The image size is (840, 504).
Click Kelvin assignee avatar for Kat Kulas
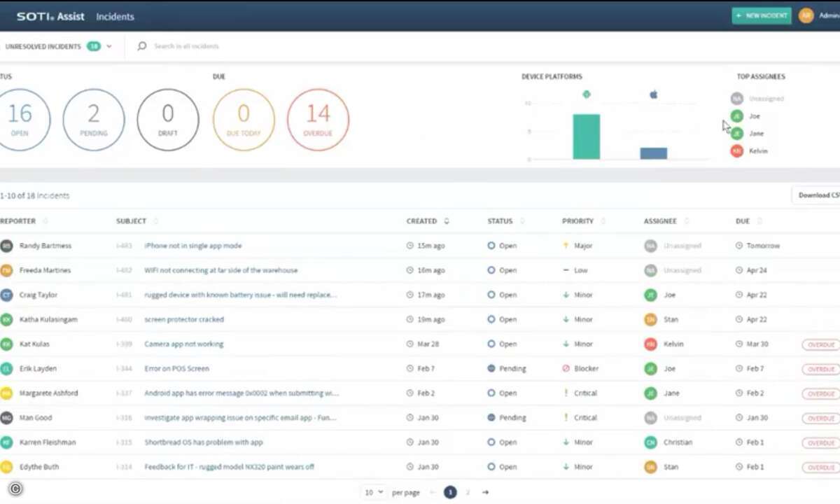[651, 344]
